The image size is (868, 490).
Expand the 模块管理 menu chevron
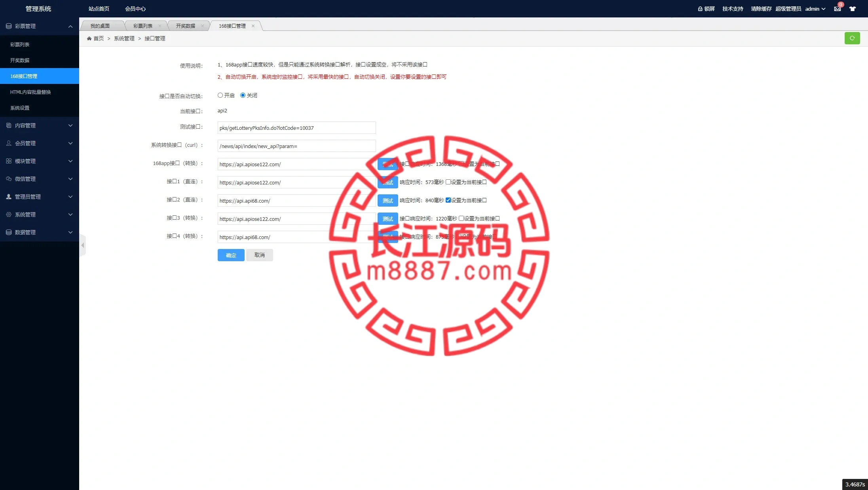70,161
